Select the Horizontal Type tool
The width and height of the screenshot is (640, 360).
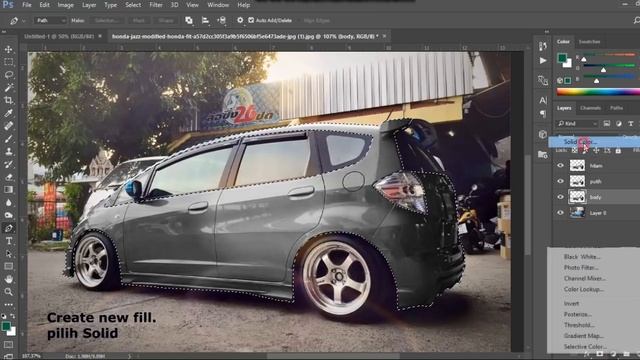click(9, 241)
